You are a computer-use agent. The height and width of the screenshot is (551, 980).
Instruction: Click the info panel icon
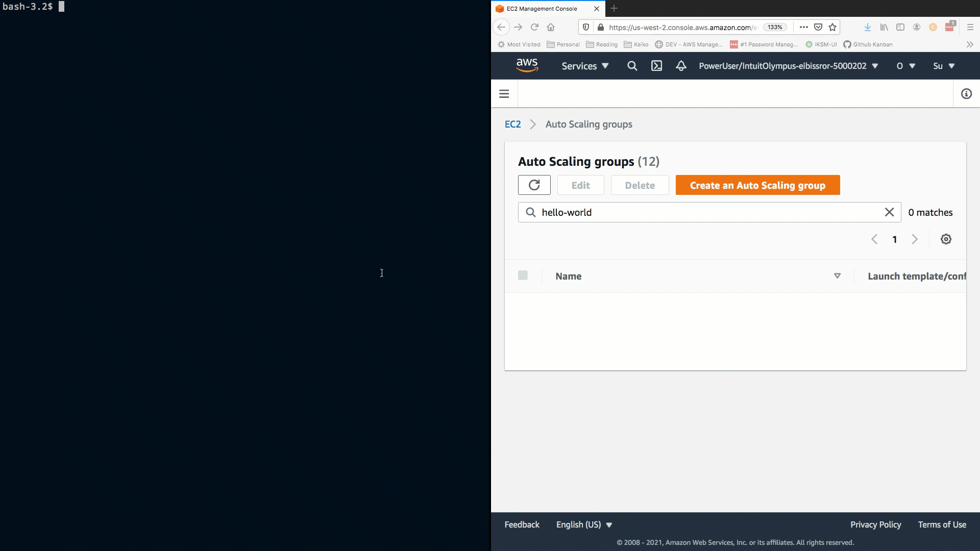pyautogui.click(x=966, y=94)
